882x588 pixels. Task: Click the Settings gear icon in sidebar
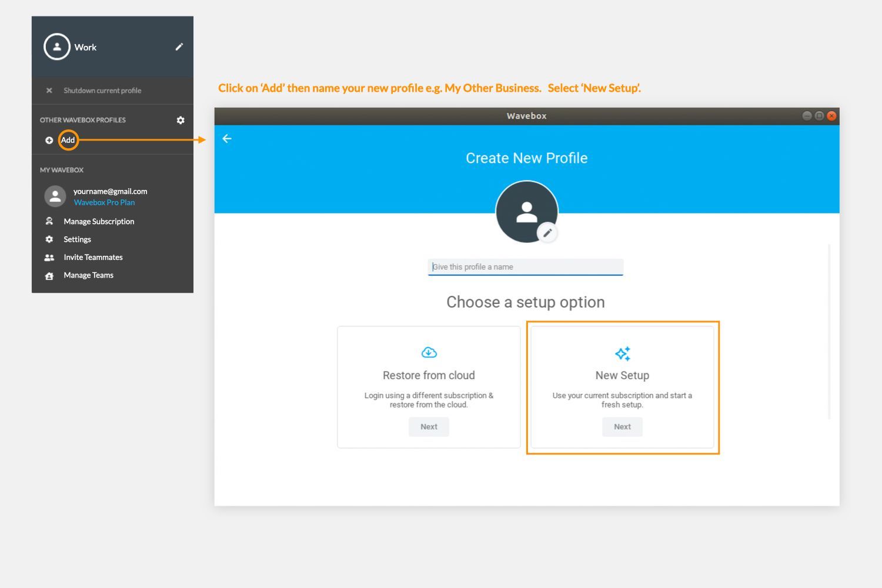click(49, 239)
